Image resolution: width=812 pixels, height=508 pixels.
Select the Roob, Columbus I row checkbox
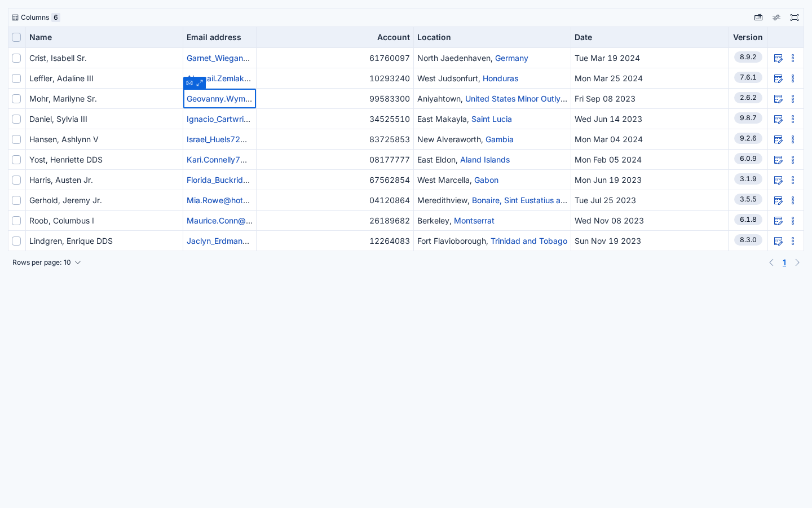16,221
